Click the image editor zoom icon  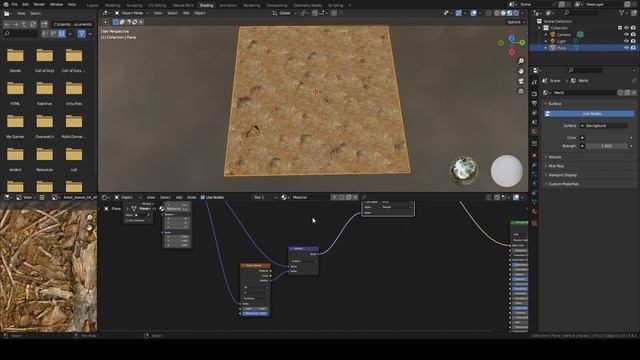click(x=89, y=218)
